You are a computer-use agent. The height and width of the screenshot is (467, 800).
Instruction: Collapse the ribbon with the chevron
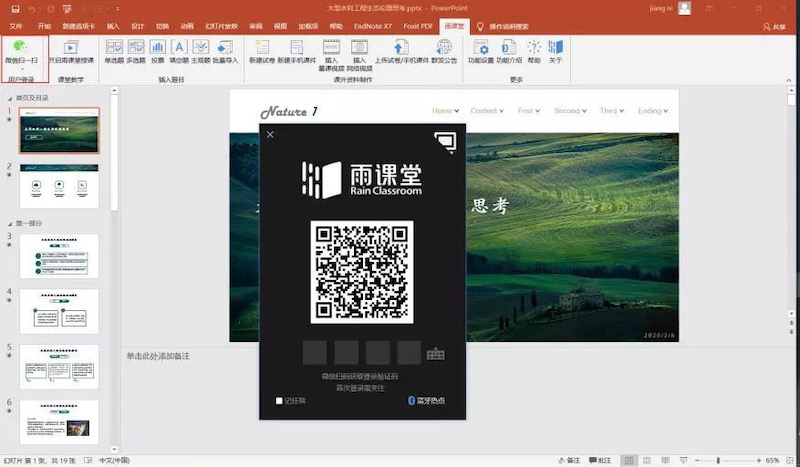tap(789, 80)
